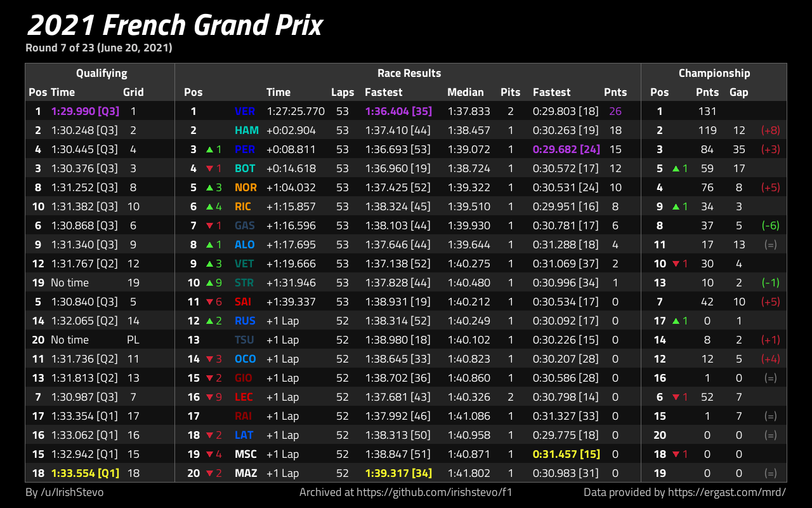Select driver code VER
This screenshot has width=812, height=508.
(x=245, y=111)
